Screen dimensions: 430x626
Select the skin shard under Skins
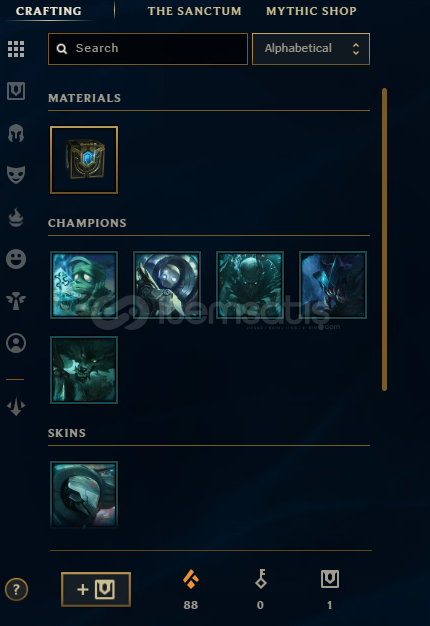coord(84,495)
